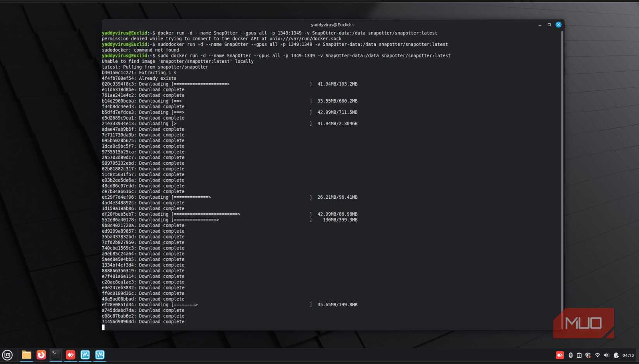Maximize the terminal window
This screenshot has height=364, width=639.
pos(549,25)
